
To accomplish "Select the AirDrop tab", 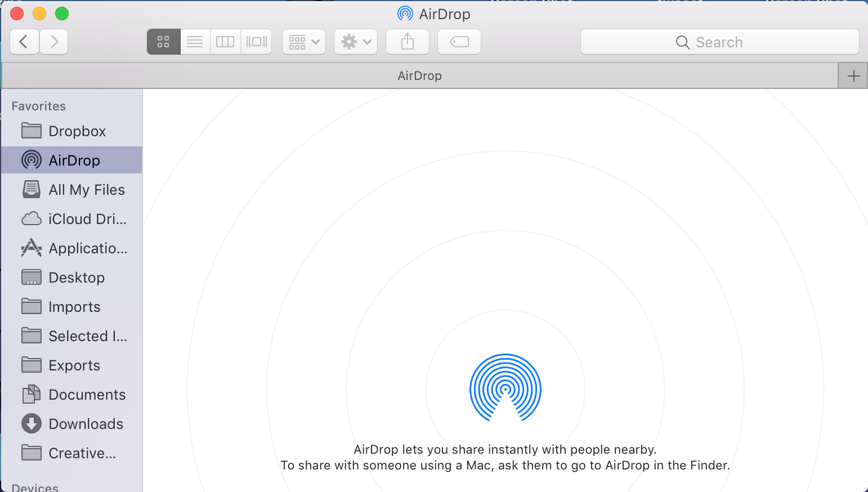I will coord(420,76).
